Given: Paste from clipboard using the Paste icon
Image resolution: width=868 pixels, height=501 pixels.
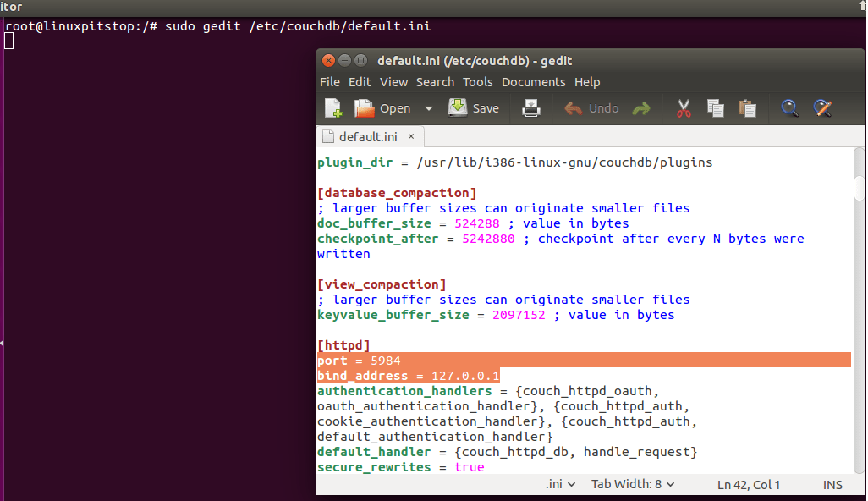Looking at the screenshot, I should pos(747,108).
